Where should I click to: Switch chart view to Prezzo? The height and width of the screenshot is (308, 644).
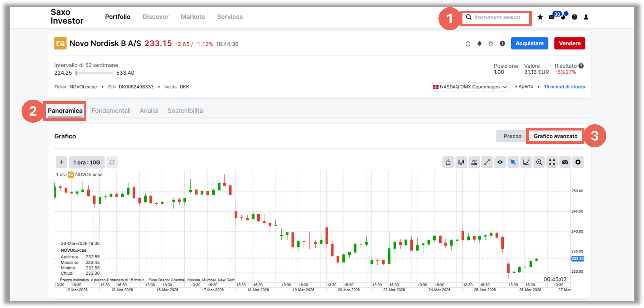512,136
